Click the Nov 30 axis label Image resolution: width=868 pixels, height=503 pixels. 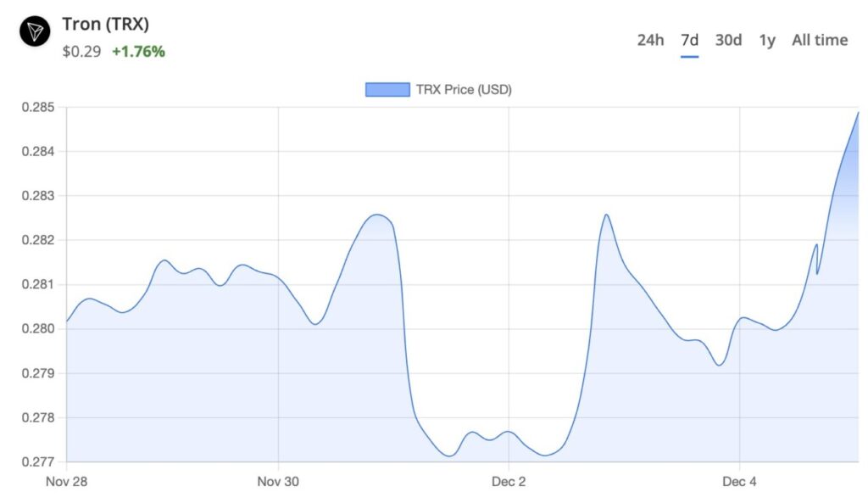278,481
